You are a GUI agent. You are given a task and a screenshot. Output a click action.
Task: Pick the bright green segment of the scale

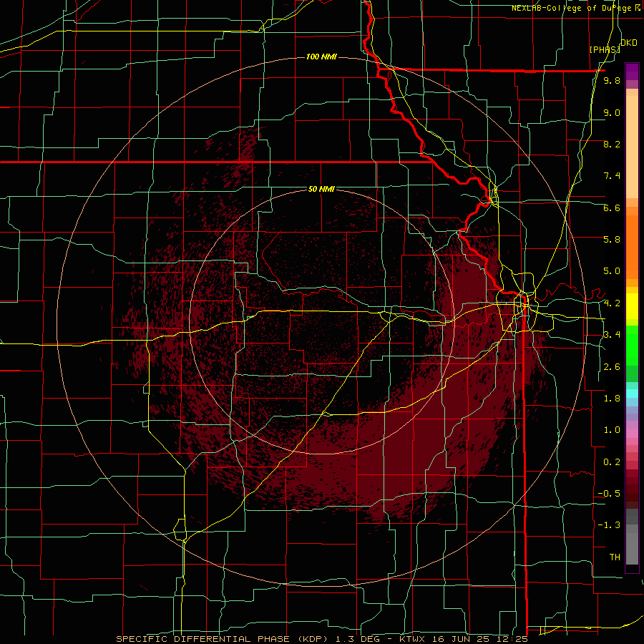pyautogui.click(x=632, y=346)
